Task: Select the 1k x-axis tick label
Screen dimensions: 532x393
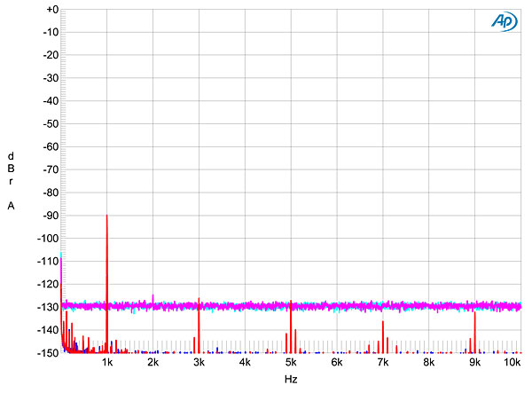Action: point(107,364)
